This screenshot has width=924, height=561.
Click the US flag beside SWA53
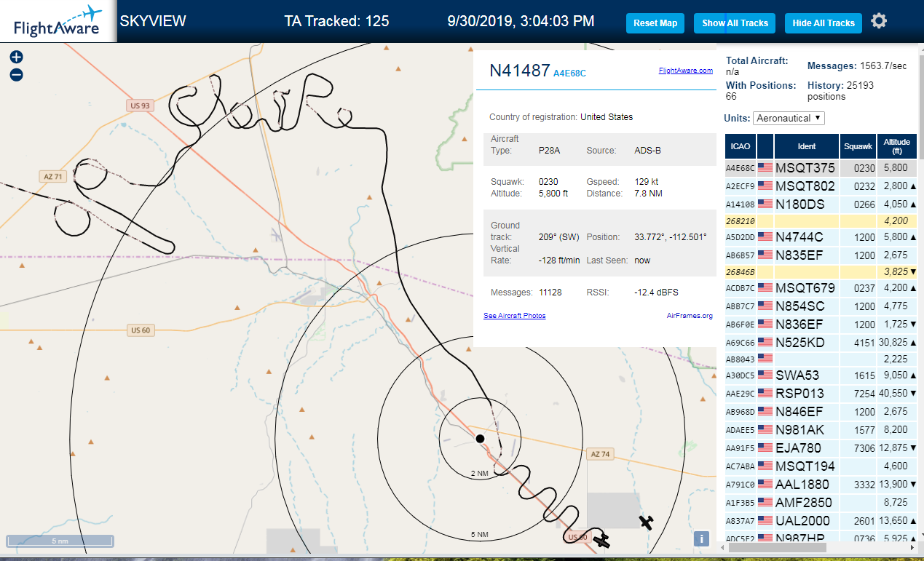[765, 375]
